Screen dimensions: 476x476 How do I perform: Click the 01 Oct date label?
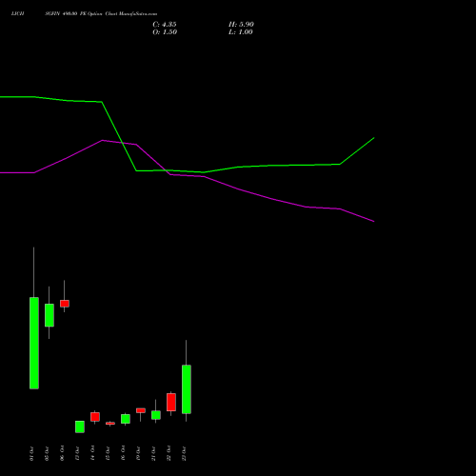point(31,454)
